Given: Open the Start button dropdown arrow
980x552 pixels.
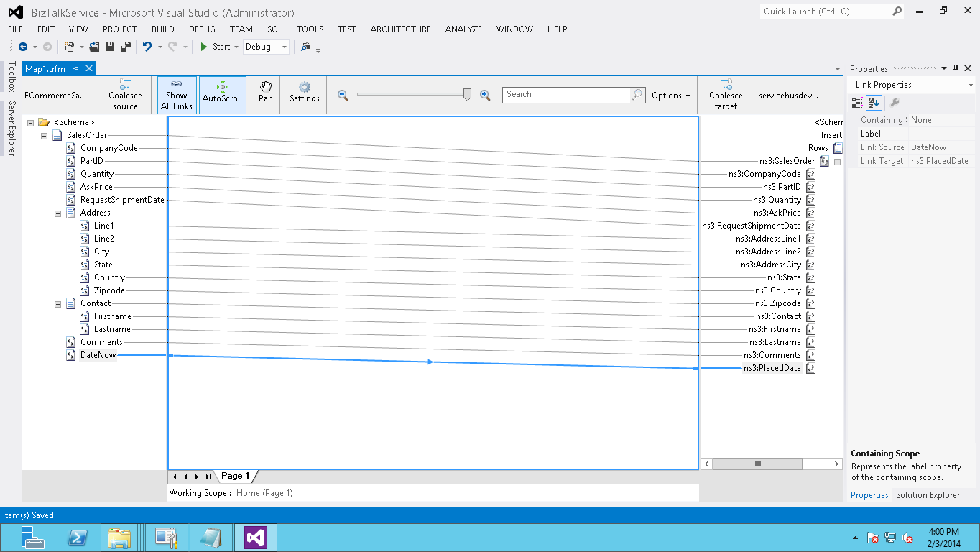Looking at the screenshot, I should point(236,47).
